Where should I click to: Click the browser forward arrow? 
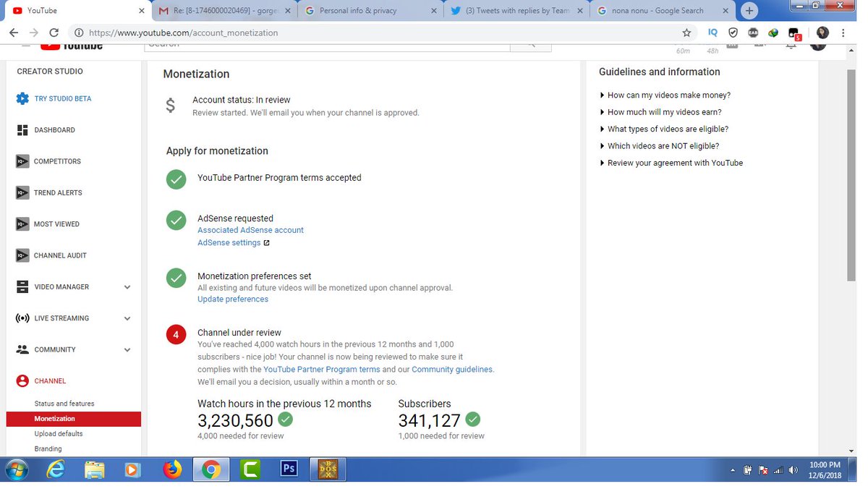[x=34, y=33]
